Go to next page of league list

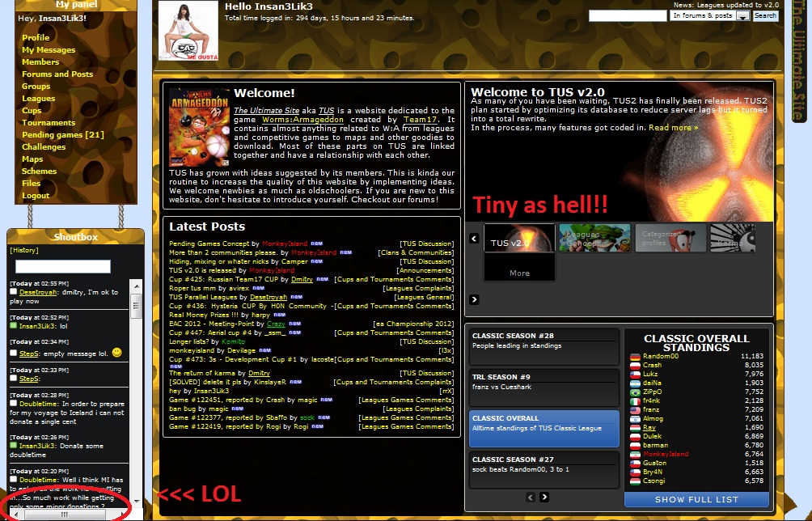[x=544, y=498]
